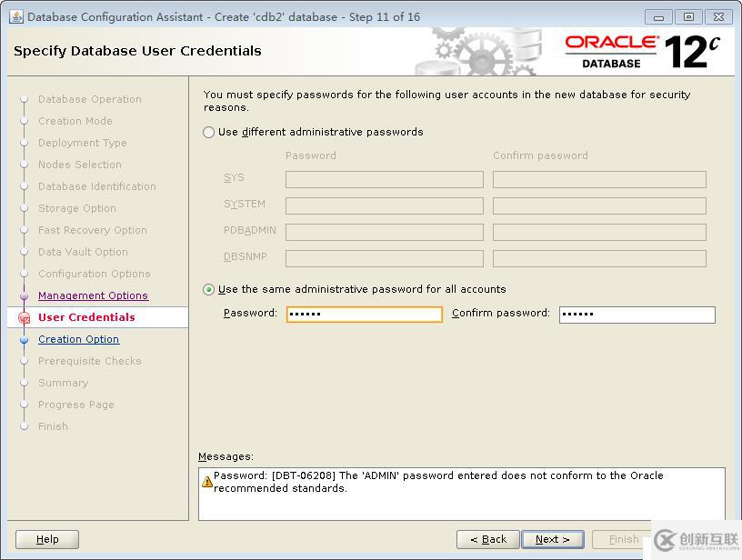
Task: Click the Prerequisite Checks step
Action: (90, 361)
